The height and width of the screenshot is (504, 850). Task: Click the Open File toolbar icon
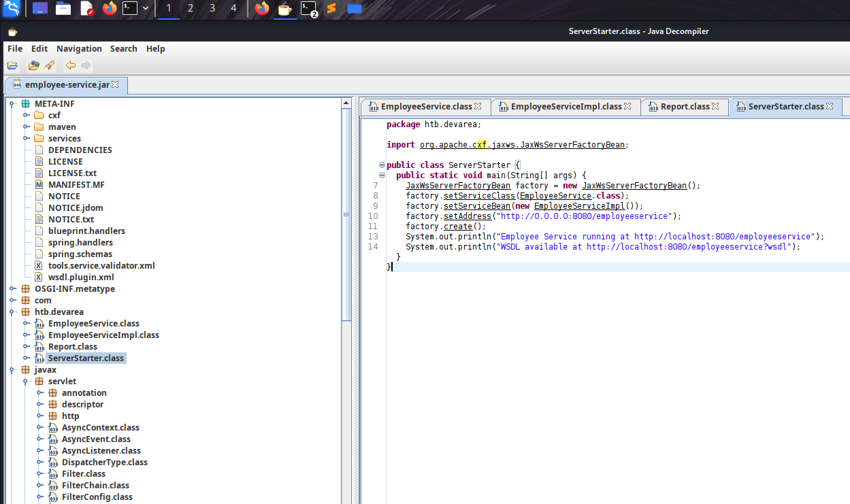[x=12, y=66]
